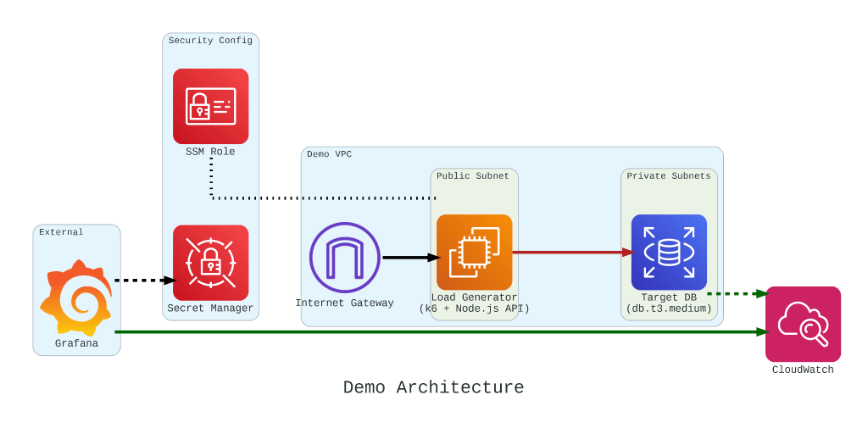Click the Secret Manager icon
The height and width of the screenshot is (428, 868).
coord(210,263)
